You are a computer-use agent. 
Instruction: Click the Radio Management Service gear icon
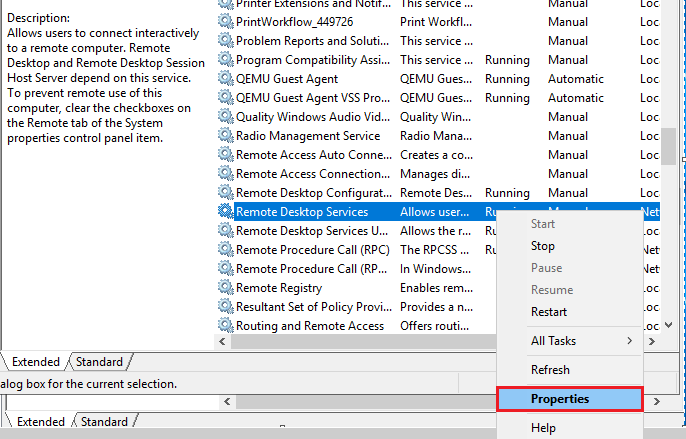[x=226, y=136]
